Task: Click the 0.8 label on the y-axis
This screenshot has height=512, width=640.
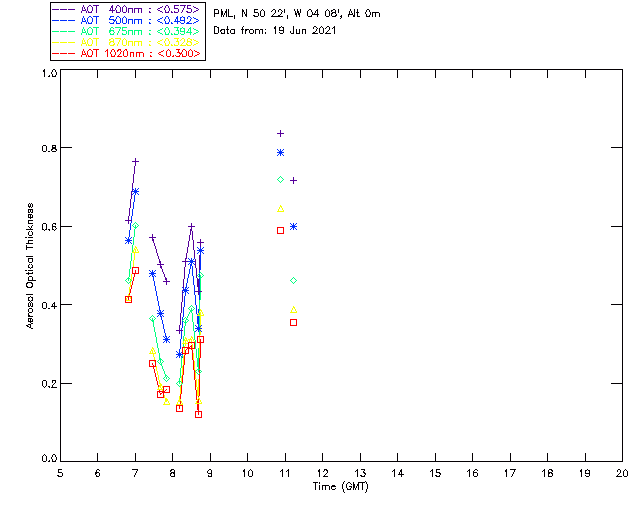Action: pyautogui.click(x=49, y=148)
